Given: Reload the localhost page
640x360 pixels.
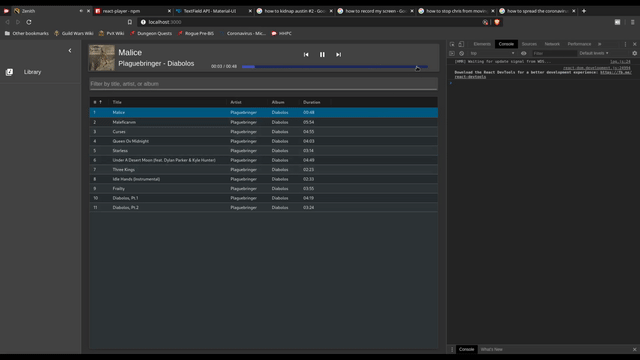Looking at the screenshot, I should coord(29,22).
